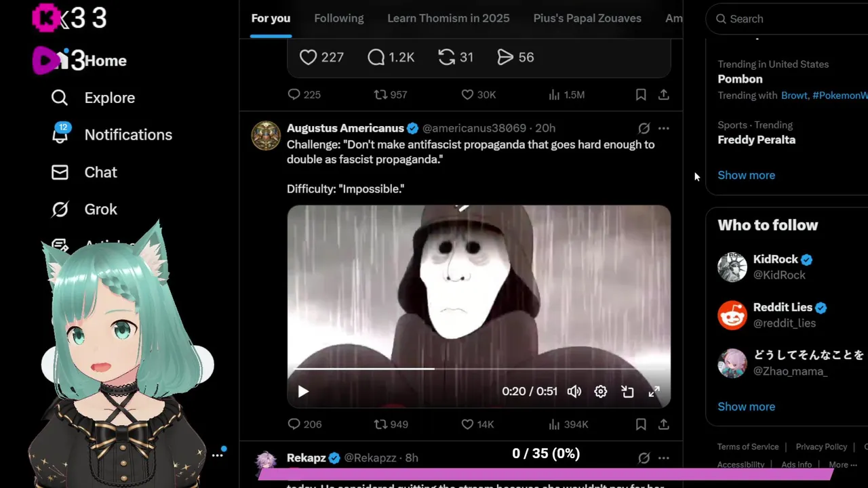Open Terms of Service link
This screenshot has height=488, width=868.
(x=748, y=447)
